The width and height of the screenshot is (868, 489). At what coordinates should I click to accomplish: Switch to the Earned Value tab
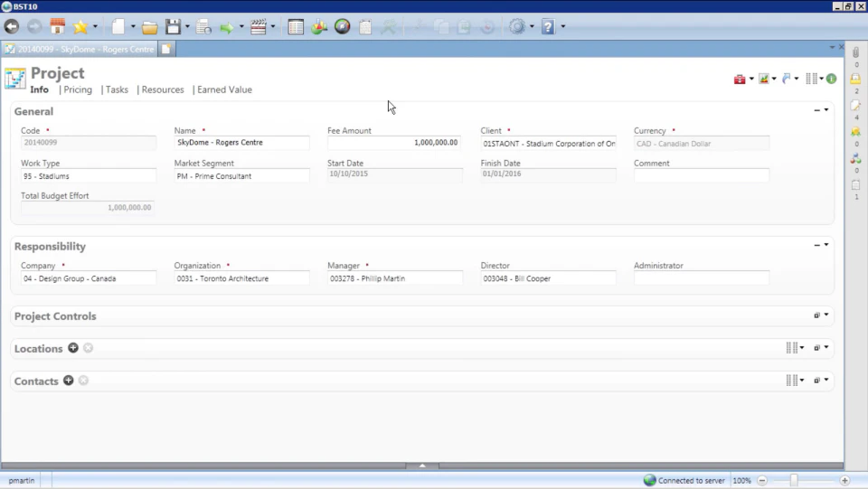[224, 89]
